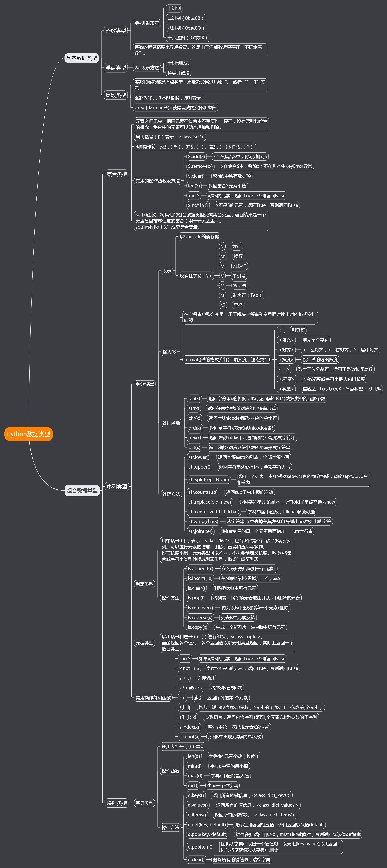Click 用大括号 class 'set' node
Viewport: 387px width, 868px height.
(170, 137)
